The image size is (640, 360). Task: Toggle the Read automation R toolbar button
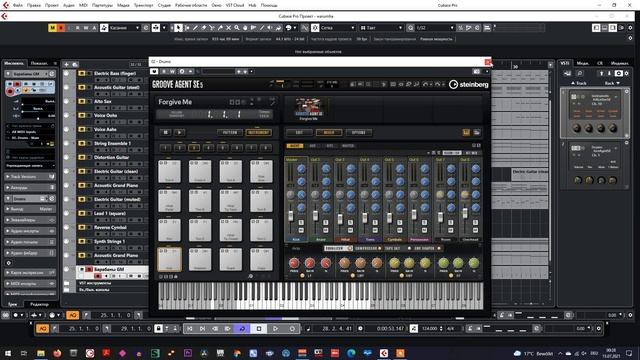pyautogui.click(x=78, y=28)
